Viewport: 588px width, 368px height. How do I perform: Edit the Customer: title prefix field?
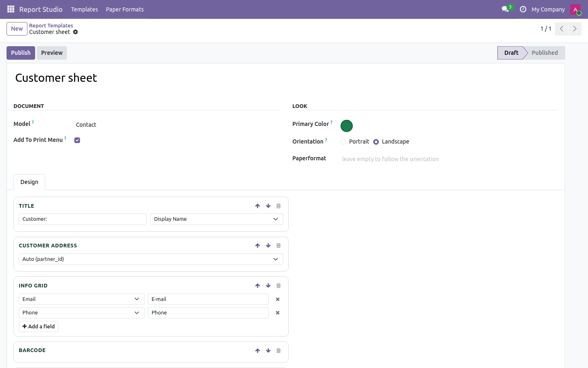coord(83,219)
